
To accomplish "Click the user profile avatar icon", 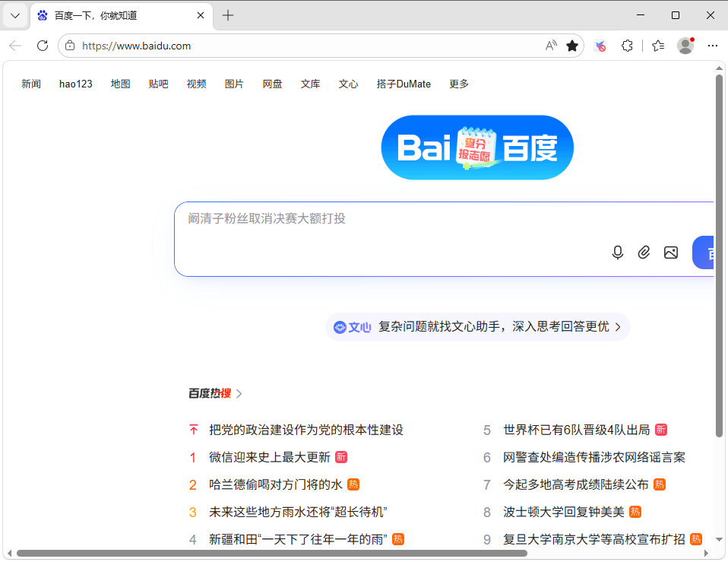I will click(685, 46).
